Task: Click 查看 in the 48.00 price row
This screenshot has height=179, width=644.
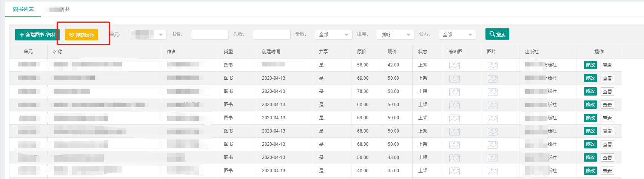Action: (607, 171)
